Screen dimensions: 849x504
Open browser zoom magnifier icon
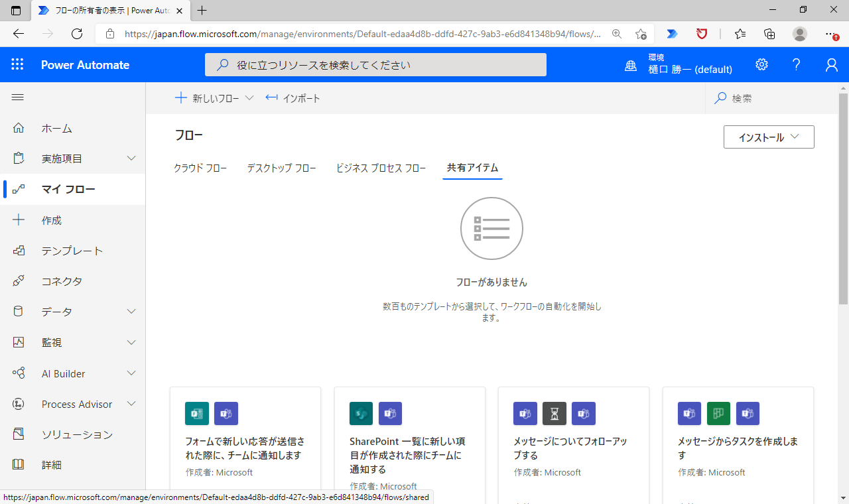(x=617, y=34)
